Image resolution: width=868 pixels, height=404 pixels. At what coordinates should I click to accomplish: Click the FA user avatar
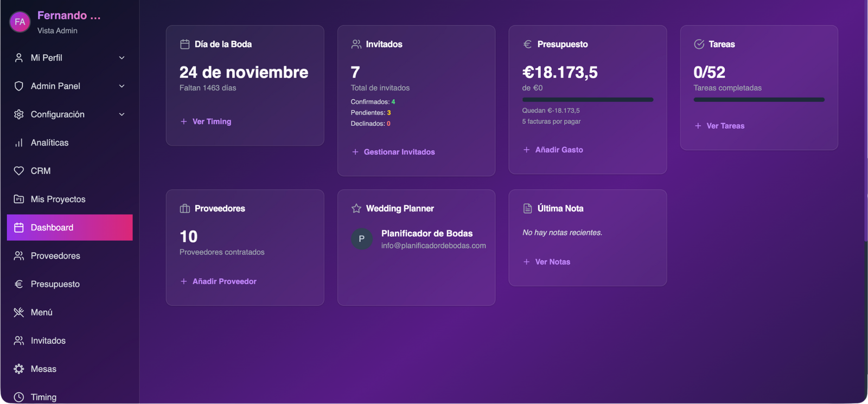pos(20,22)
